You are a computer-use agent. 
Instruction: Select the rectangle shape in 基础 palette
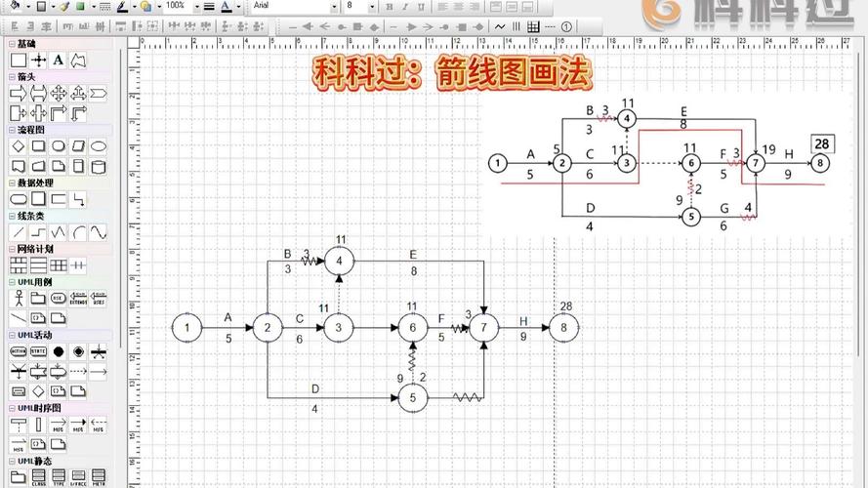pyautogui.click(x=19, y=61)
